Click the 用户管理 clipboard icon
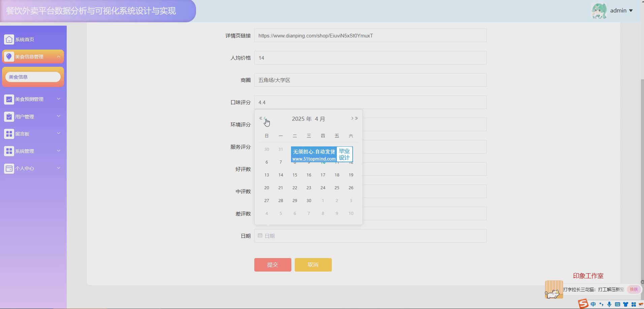644x309 pixels. click(x=9, y=117)
